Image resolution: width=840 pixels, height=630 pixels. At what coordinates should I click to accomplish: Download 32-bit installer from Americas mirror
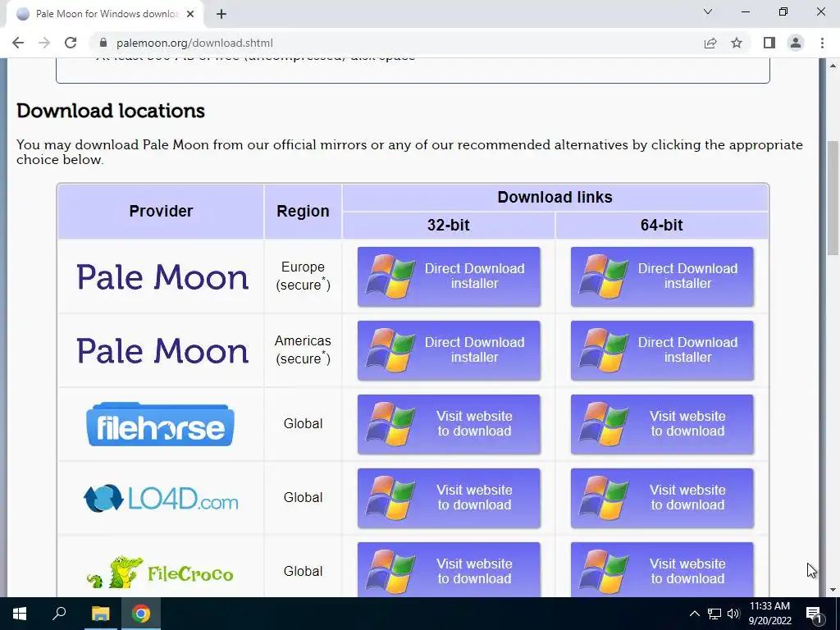click(449, 350)
